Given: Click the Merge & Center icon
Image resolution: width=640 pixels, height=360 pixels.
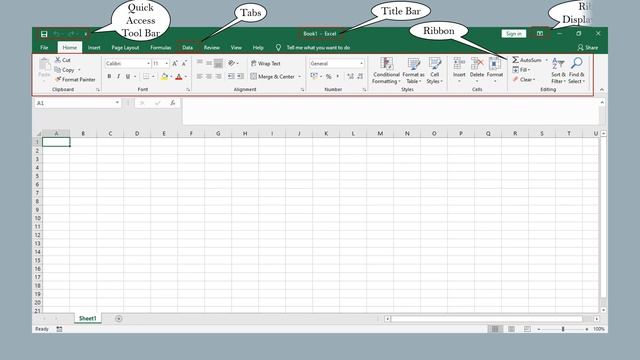Looking at the screenshot, I should coord(253,76).
